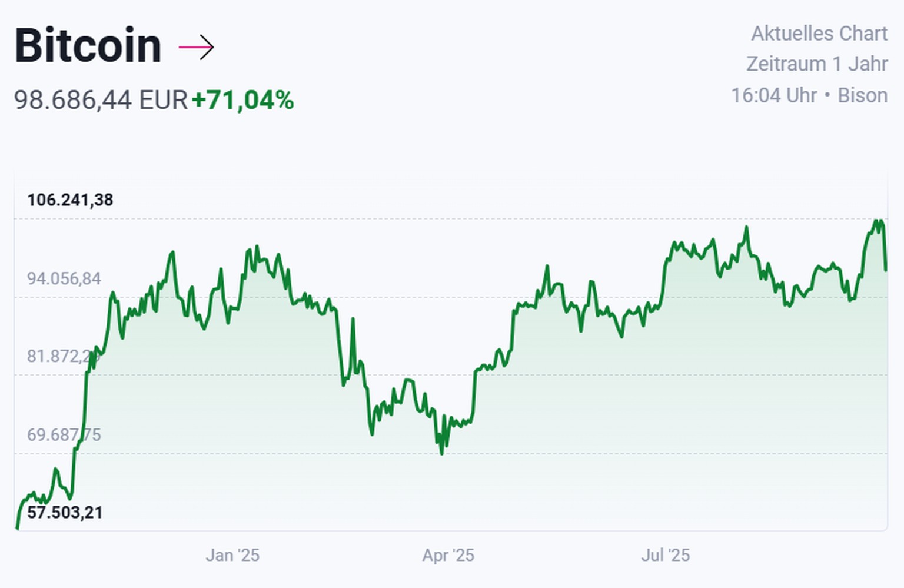Click the 94.056,84 axis label

64,278
